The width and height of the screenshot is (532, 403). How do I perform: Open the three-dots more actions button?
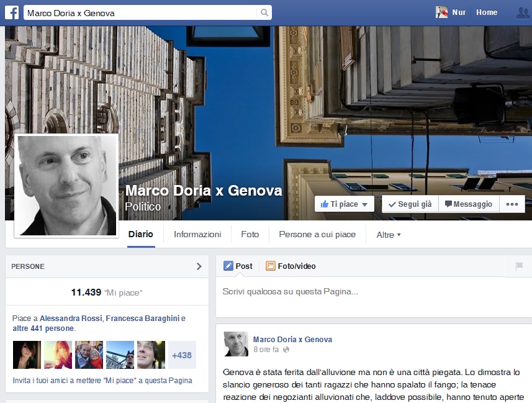(512, 204)
